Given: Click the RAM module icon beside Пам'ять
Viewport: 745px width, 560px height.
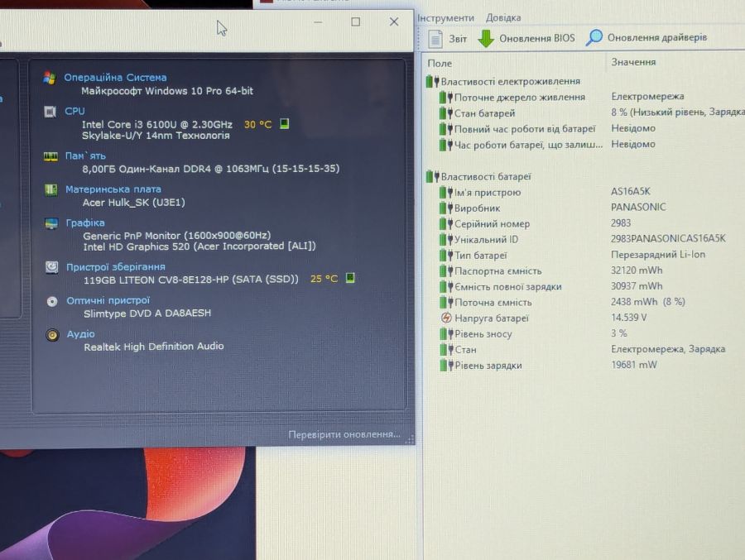Looking at the screenshot, I should coord(50,156).
